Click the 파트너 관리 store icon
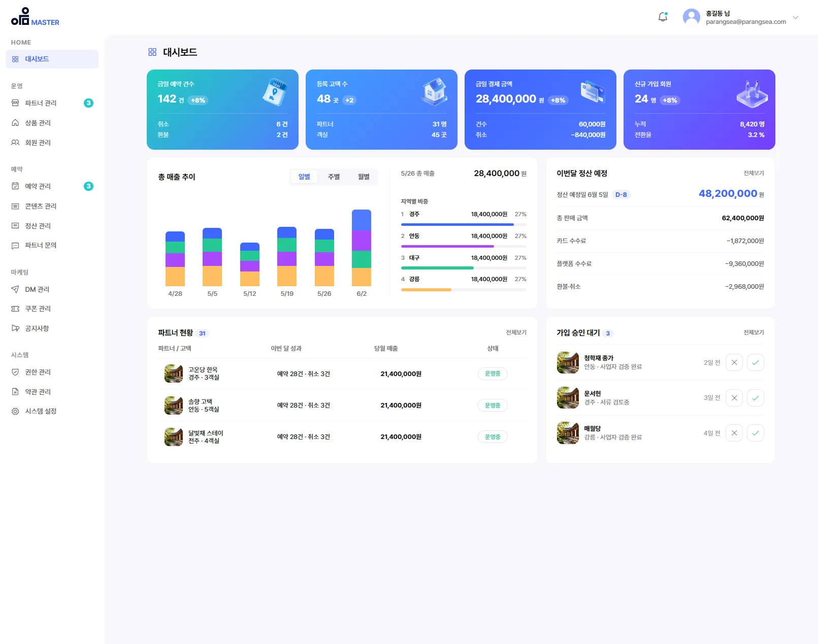Image resolution: width=818 pixels, height=644 pixels. [15, 103]
